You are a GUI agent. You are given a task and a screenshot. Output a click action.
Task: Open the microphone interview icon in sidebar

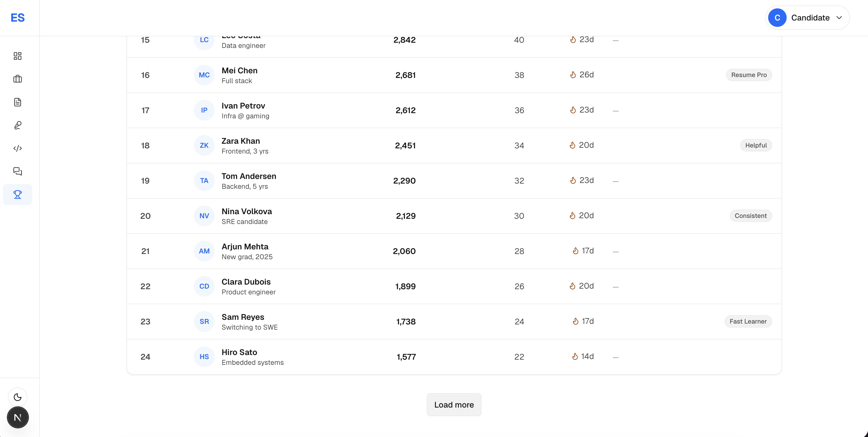tap(18, 125)
